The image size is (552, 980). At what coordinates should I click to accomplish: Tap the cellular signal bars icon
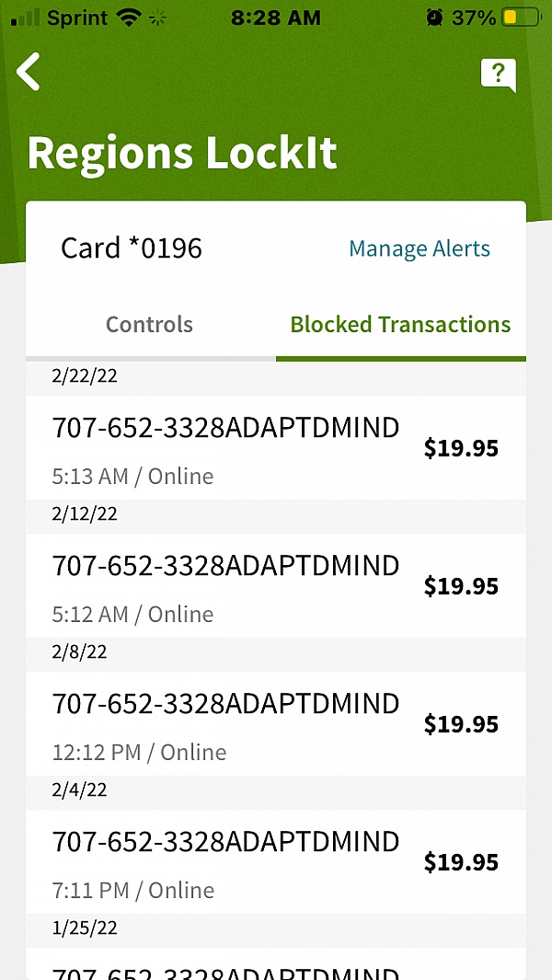coord(25,17)
